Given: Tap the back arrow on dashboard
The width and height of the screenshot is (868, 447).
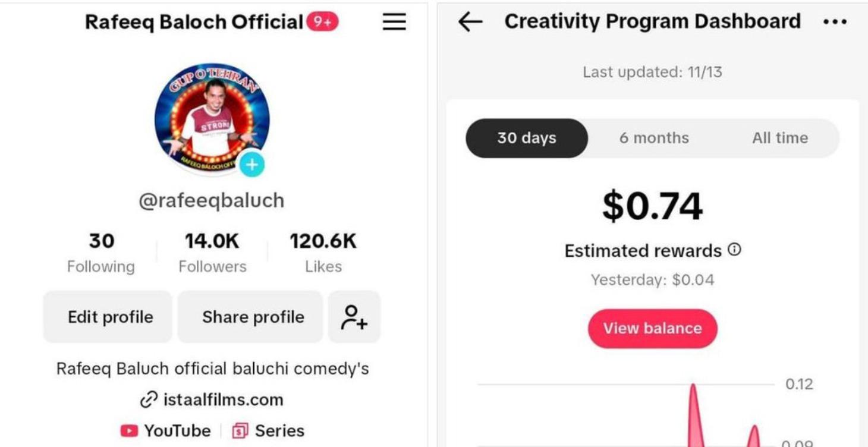Looking at the screenshot, I should [470, 23].
